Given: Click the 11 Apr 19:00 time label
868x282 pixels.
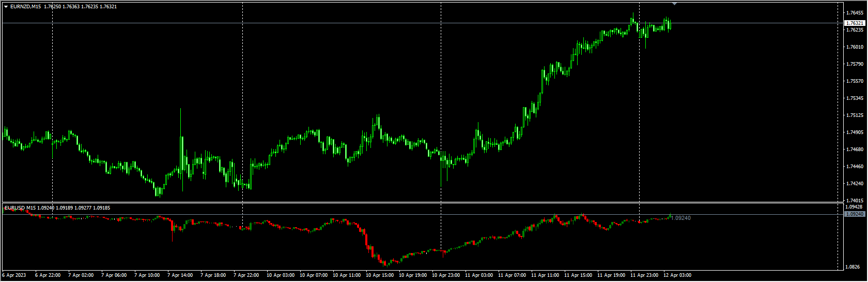Looking at the screenshot, I should 611,275.
